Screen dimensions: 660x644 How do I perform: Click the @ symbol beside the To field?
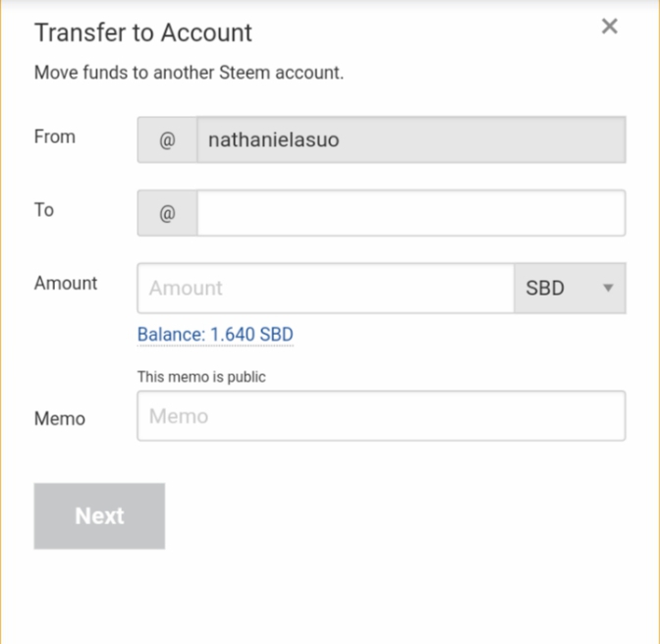click(x=167, y=213)
